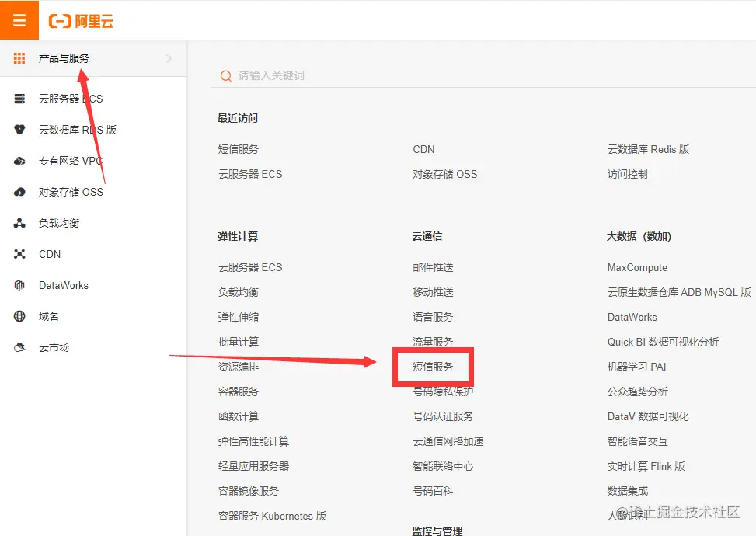This screenshot has width=756, height=536.
Task: Click the 云服务器 ECS sidebar icon
Action: point(19,99)
